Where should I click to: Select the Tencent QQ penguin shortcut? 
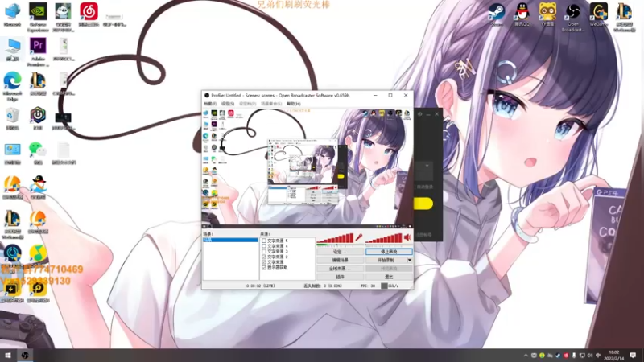(x=522, y=14)
